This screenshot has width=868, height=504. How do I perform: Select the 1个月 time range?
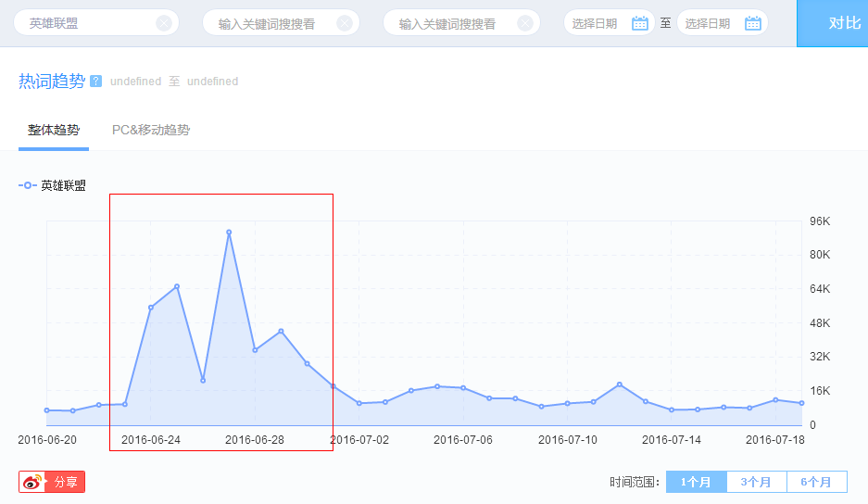(696, 482)
